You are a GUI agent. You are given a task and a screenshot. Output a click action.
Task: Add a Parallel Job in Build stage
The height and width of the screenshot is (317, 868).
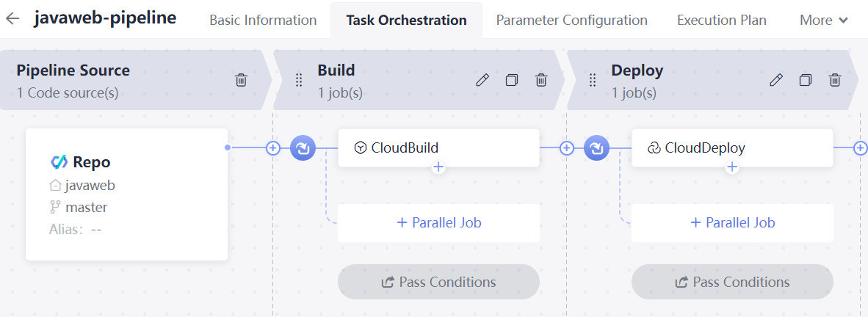(438, 222)
